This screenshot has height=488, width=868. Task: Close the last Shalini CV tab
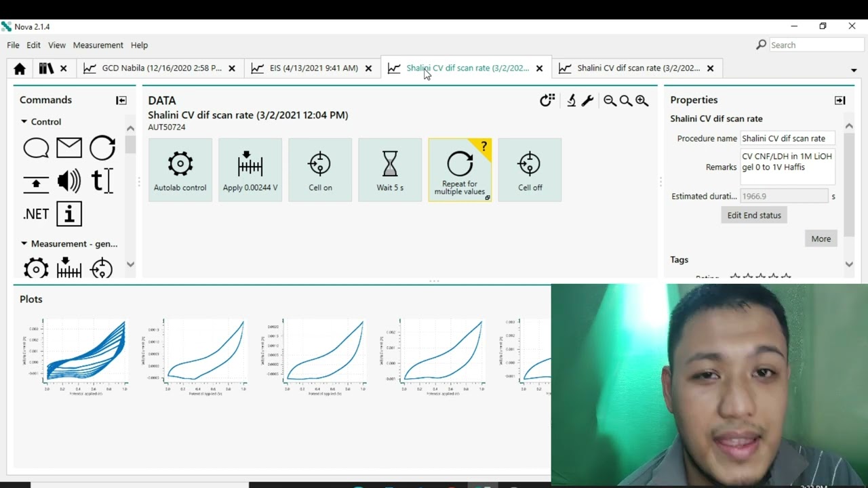[711, 68]
